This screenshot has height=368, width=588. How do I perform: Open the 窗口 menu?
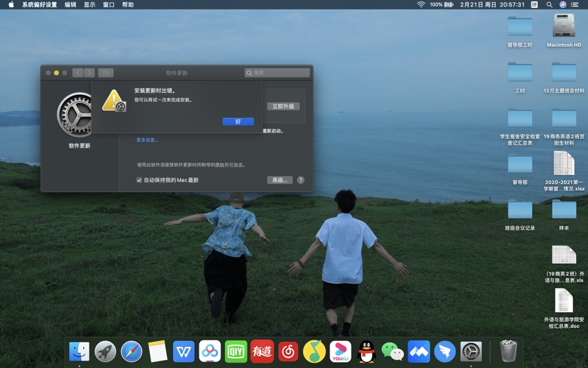(x=109, y=5)
